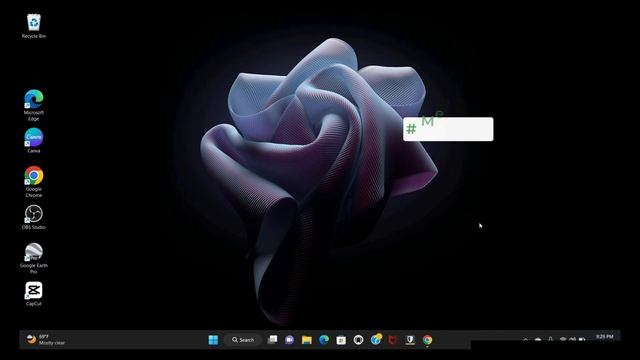This screenshot has width=640, height=360.
Task: Open Microsoft Store from the taskbar
Action: [341, 340]
